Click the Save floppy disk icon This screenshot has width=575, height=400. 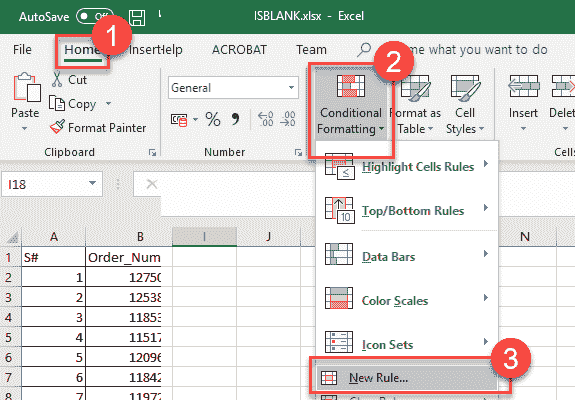click(137, 17)
